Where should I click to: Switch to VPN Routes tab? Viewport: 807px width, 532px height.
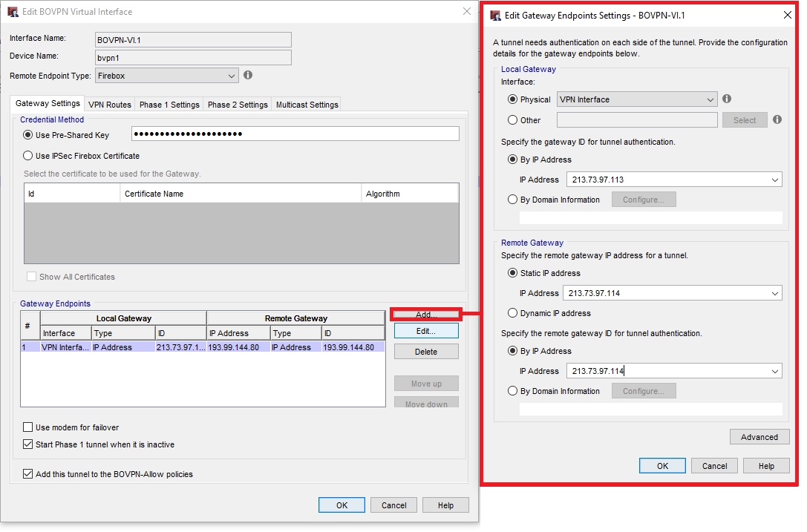[110, 105]
